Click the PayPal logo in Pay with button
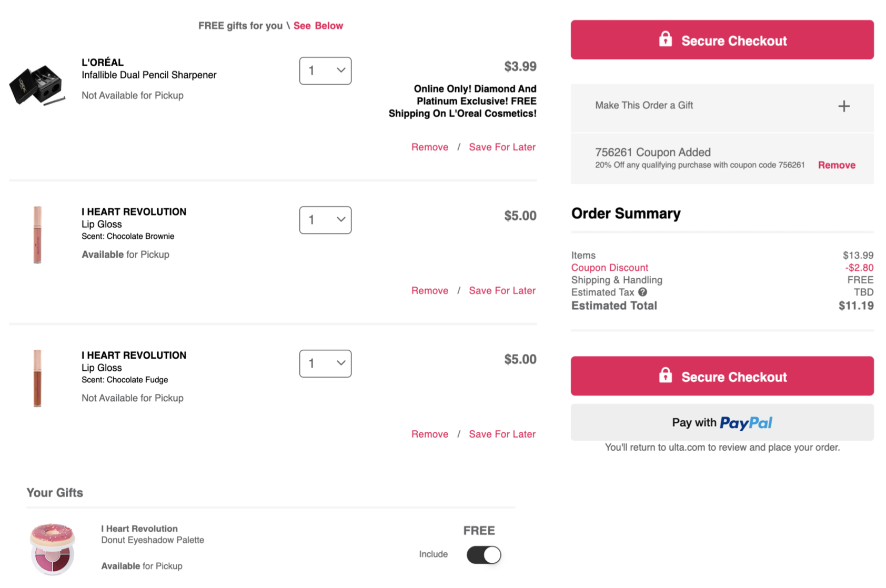This screenshot has height=588, width=886. point(746,423)
